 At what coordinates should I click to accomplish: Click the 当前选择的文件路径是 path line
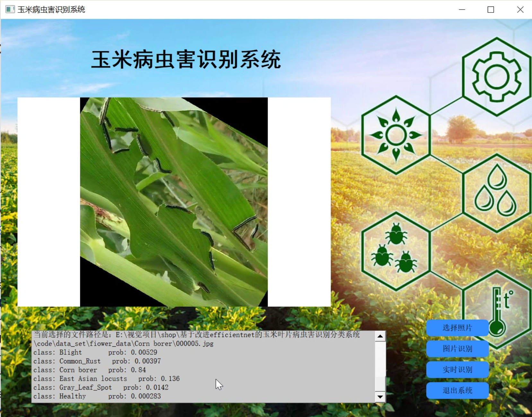point(196,335)
